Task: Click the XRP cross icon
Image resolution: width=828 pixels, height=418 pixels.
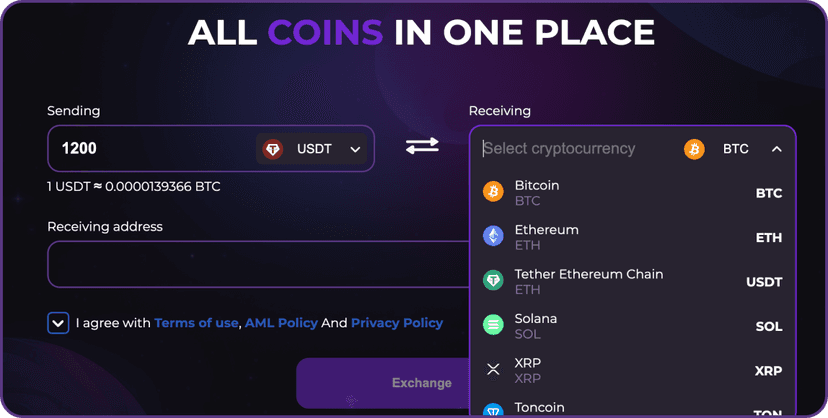Action: tap(493, 369)
